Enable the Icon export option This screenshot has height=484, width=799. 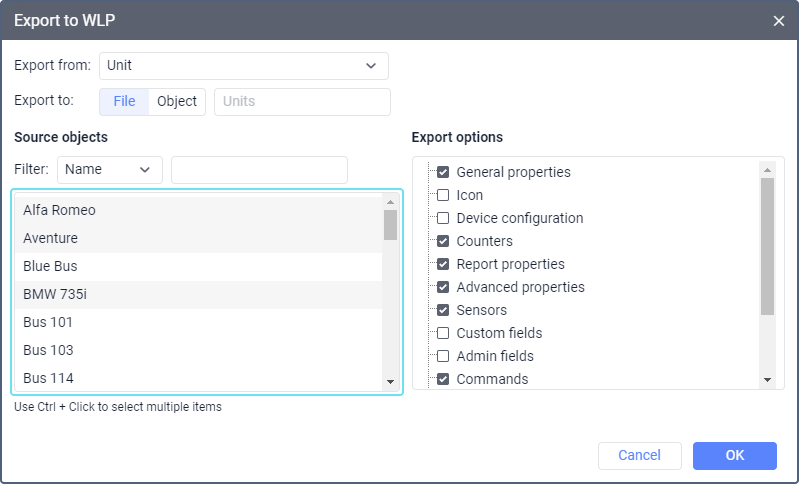tap(443, 195)
